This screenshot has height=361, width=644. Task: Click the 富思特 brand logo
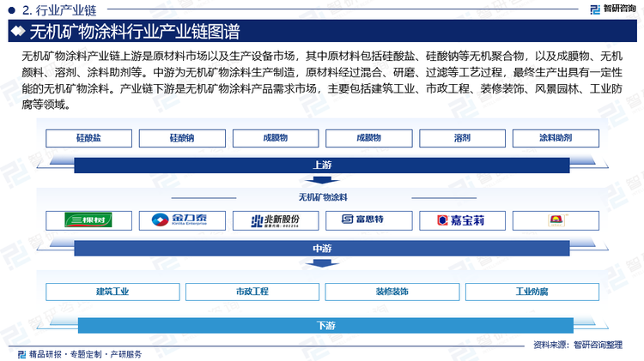(362, 220)
